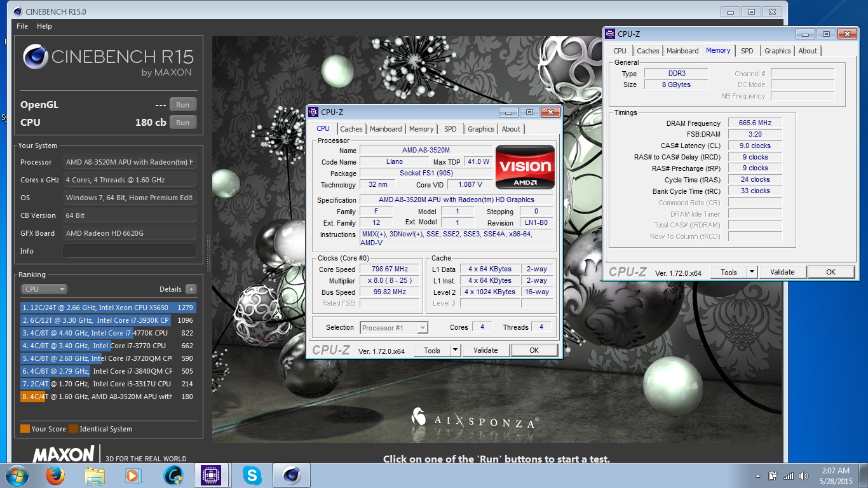Switch to Mainboard tab in front CPU-Z window
Image resolution: width=868 pixels, height=488 pixels.
[x=386, y=129]
